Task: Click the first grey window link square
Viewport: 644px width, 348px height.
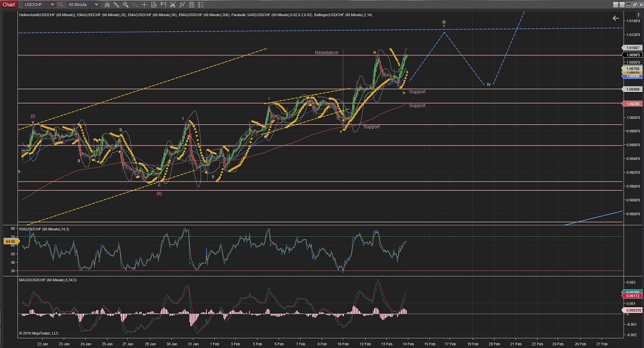Action: pos(616,5)
